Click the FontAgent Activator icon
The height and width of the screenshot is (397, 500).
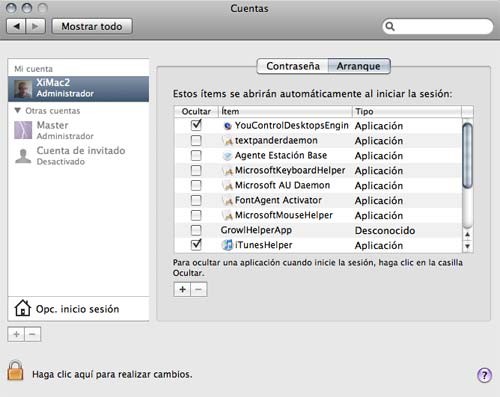(x=228, y=201)
